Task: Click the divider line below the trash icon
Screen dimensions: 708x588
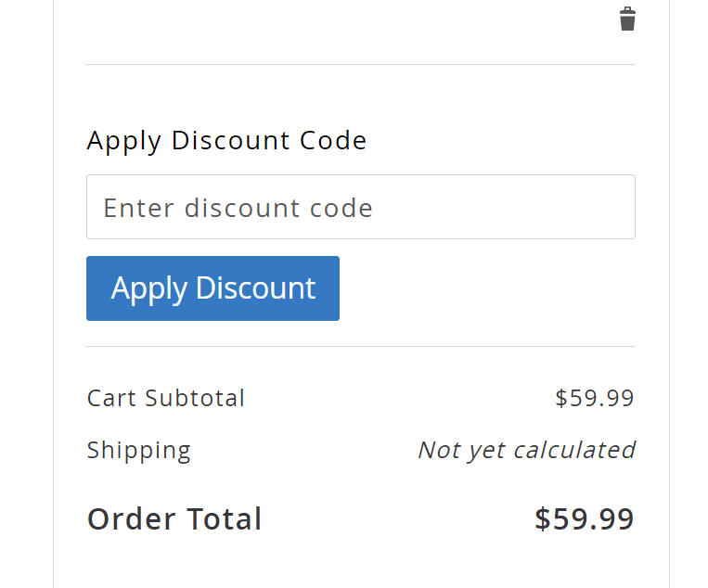Action: click(361, 65)
